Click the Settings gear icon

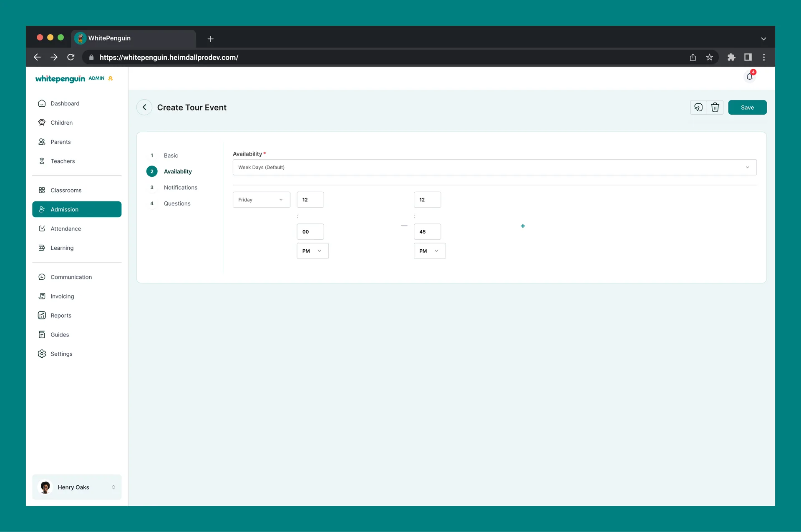[42, 354]
